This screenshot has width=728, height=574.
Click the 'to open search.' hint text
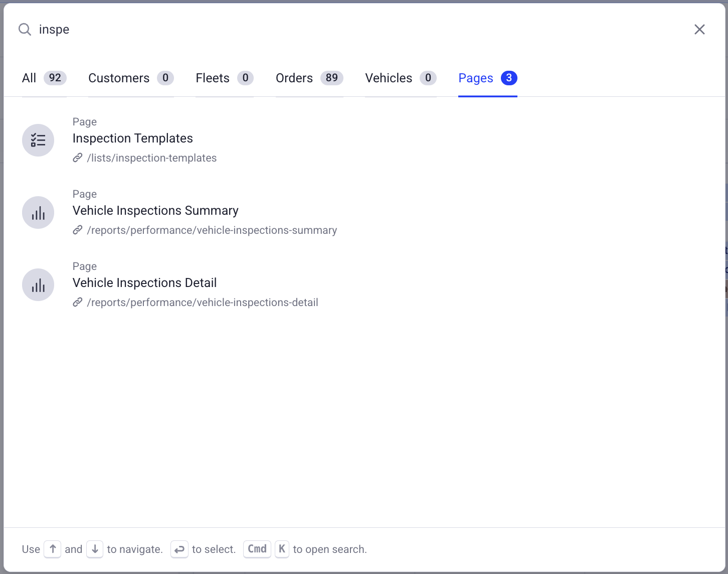(x=330, y=549)
